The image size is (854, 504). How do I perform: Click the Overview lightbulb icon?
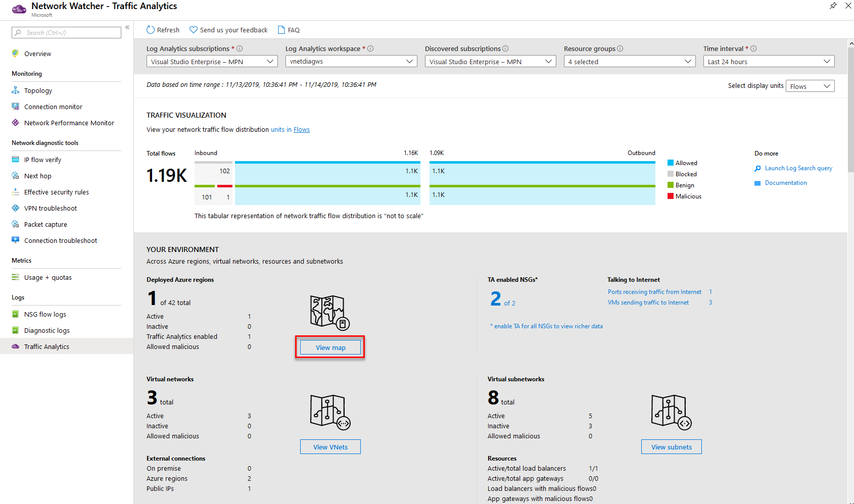tap(16, 54)
